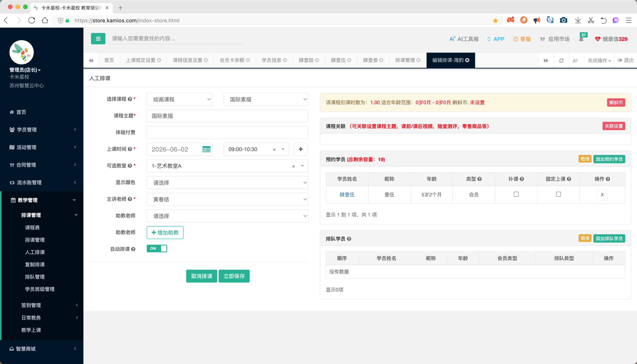Reload page with browser refresh icon
The height and width of the screenshot is (364, 637).
tap(32, 20)
